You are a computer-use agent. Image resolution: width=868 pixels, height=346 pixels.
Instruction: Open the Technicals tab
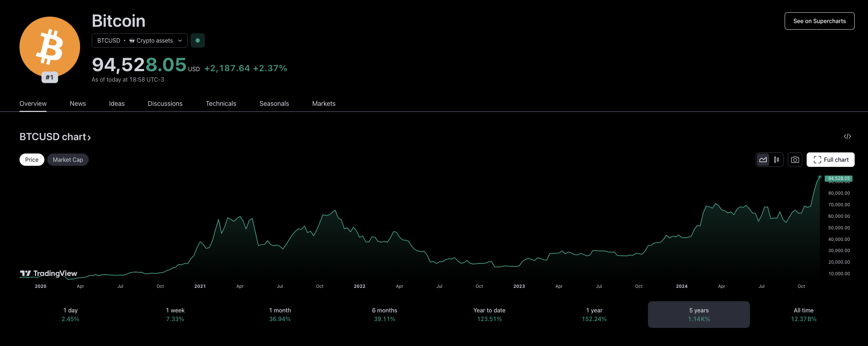point(221,104)
